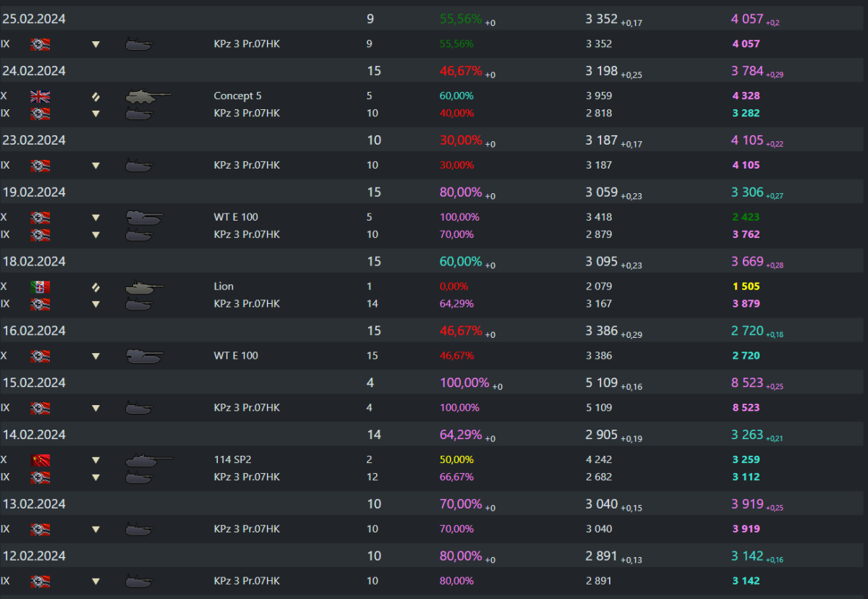Click the 114 SP2 tank silhouette
Viewport: 868px width, 599px height.
click(x=149, y=459)
